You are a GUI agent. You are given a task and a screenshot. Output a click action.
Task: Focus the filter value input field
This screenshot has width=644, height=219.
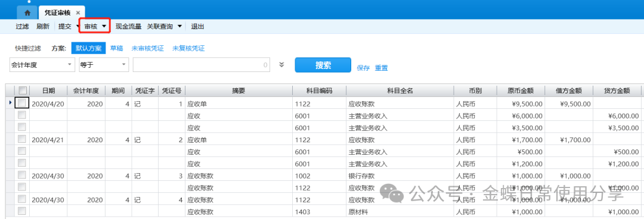point(202,65)
